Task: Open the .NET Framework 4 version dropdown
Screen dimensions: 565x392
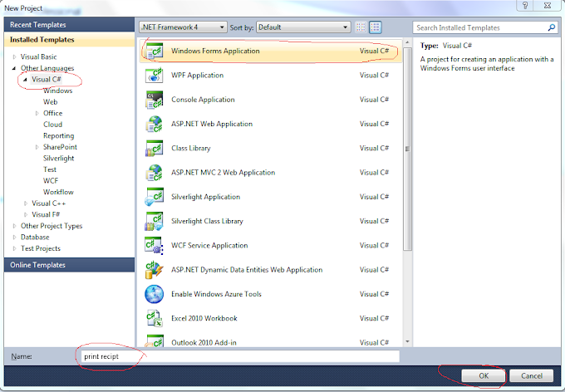Action: tap(183, 27)
